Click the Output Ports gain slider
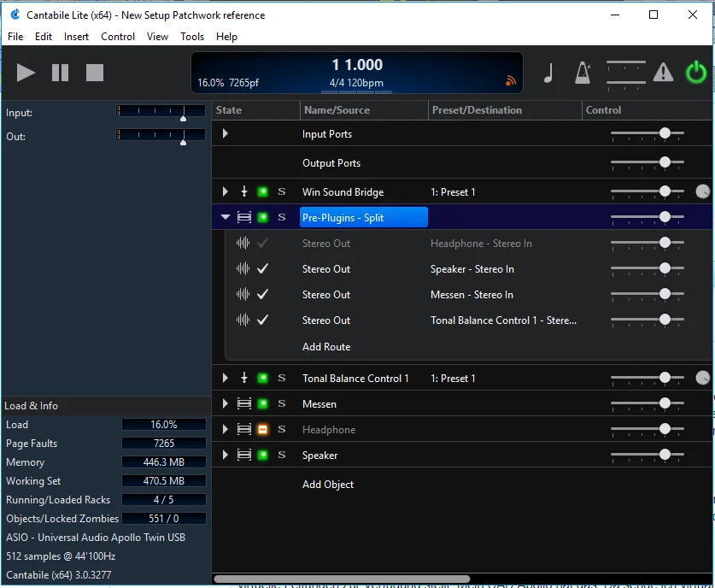The width and height of the screenshot is (715, 588). 647,162
